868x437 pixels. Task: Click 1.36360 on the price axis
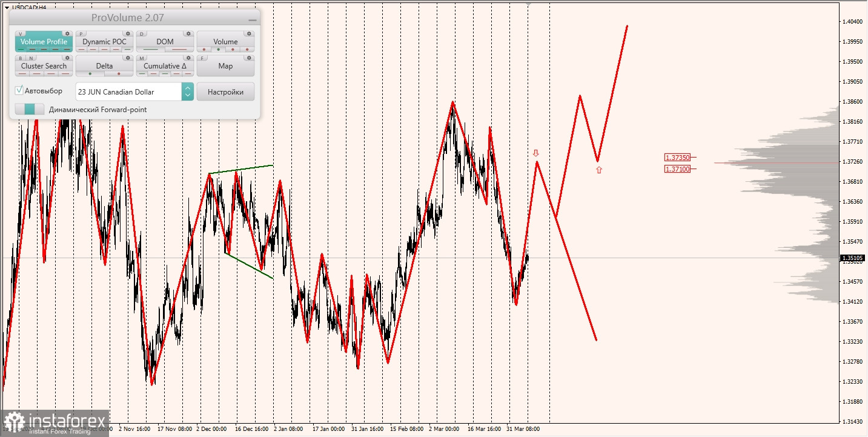click(852, 201)
